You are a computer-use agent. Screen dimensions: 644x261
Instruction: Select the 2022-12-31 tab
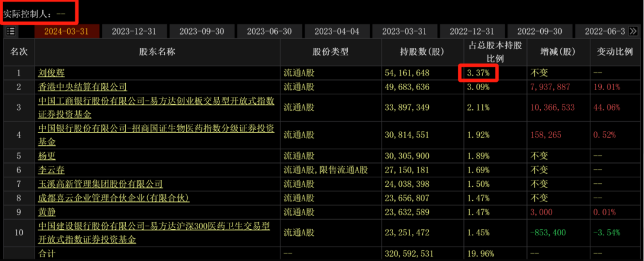(472, 31)
